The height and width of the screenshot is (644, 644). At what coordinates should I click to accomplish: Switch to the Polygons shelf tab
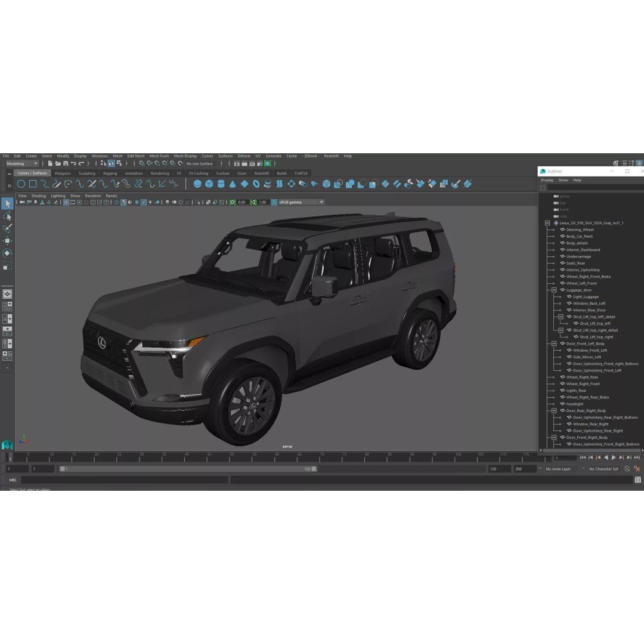[63, 174]
